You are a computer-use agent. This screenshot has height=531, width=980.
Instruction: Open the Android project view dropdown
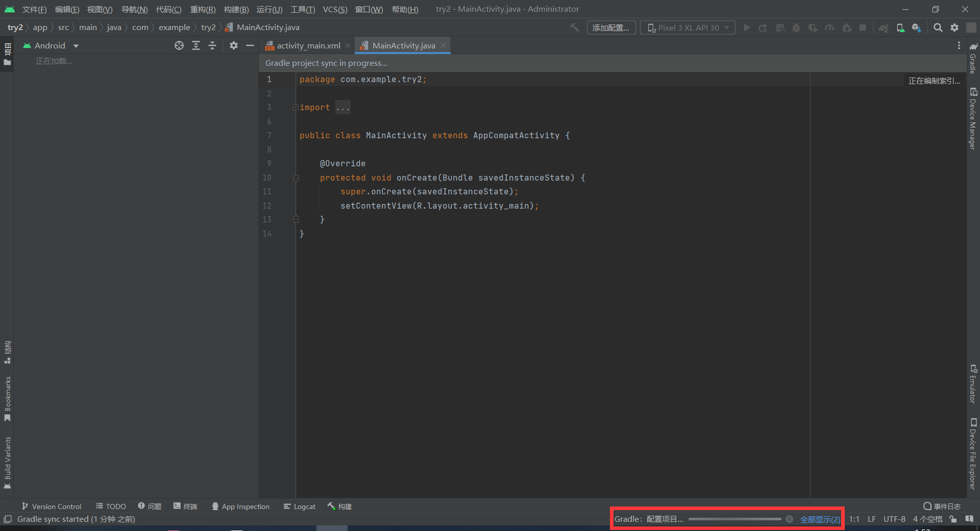[51, 45]
